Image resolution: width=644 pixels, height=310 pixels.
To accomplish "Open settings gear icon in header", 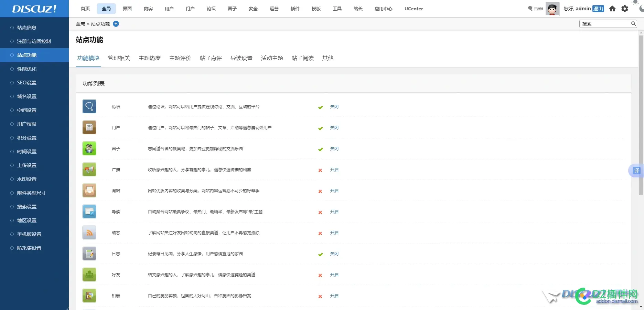I will [625, 9].
